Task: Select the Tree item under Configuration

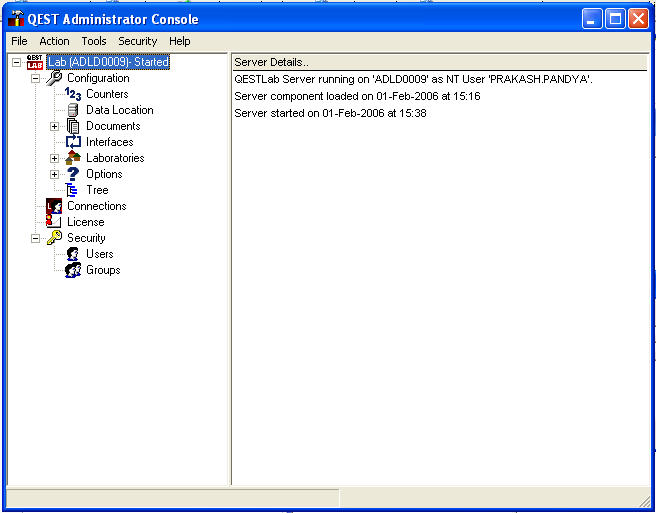Action: click(97, 190)
